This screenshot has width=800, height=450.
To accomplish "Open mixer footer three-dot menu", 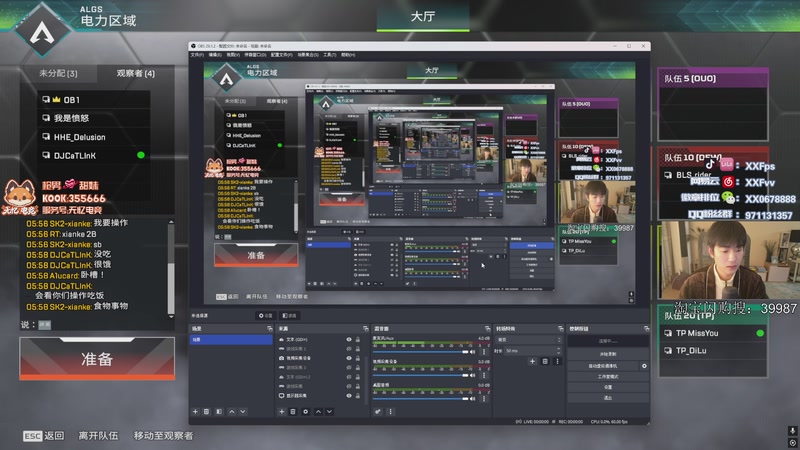I will tap(391, 411).
